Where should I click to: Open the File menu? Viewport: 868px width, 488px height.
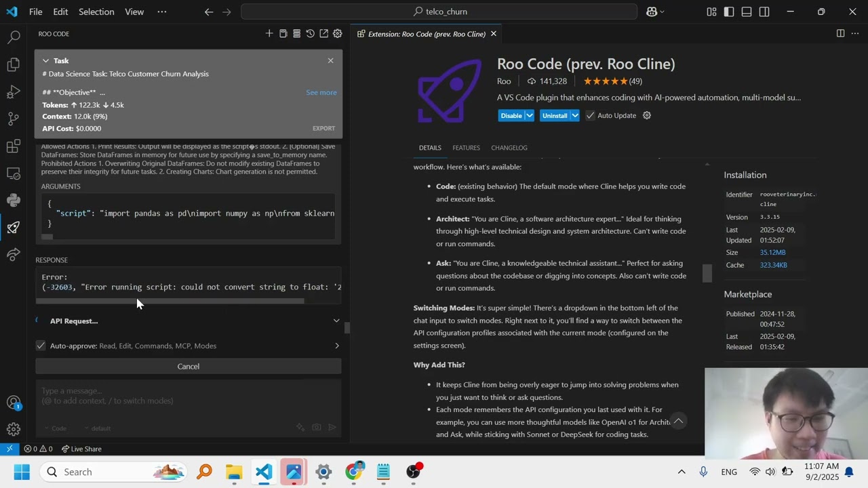coord(36,12)
